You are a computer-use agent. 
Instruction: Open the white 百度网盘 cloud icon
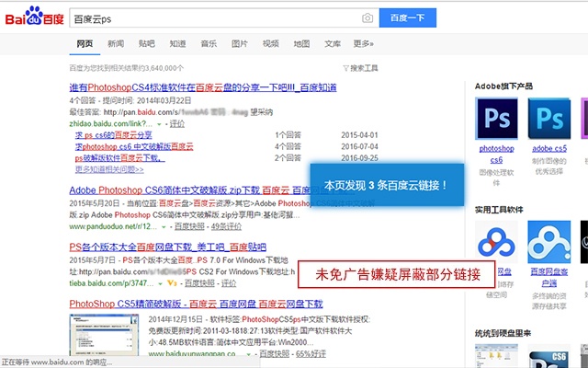pyautogui.click(x=496, y=242)
